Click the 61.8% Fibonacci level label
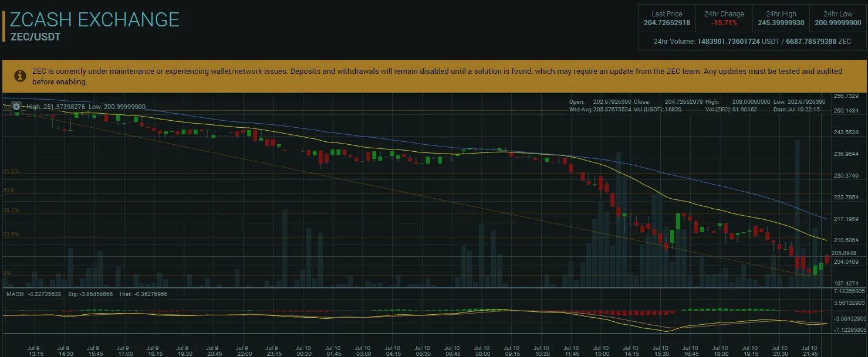This screenshot has width=868, height=357. click(x=11, y=171)
